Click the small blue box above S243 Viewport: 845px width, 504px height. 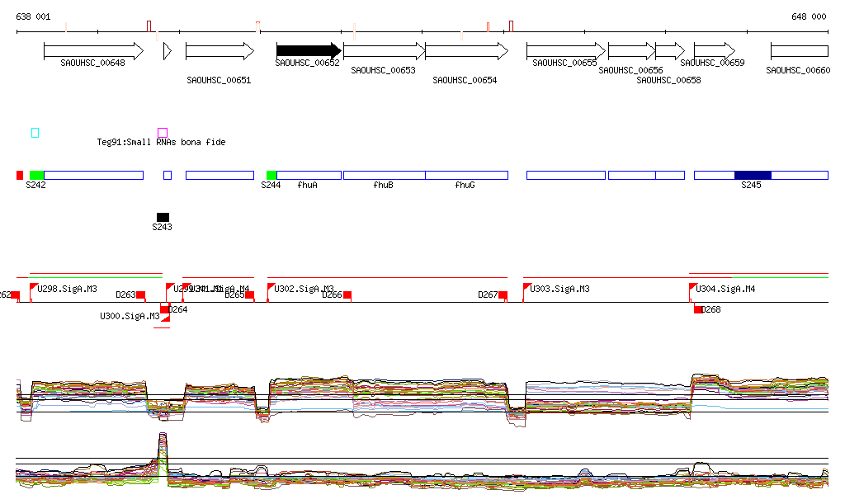coord(168,175)
